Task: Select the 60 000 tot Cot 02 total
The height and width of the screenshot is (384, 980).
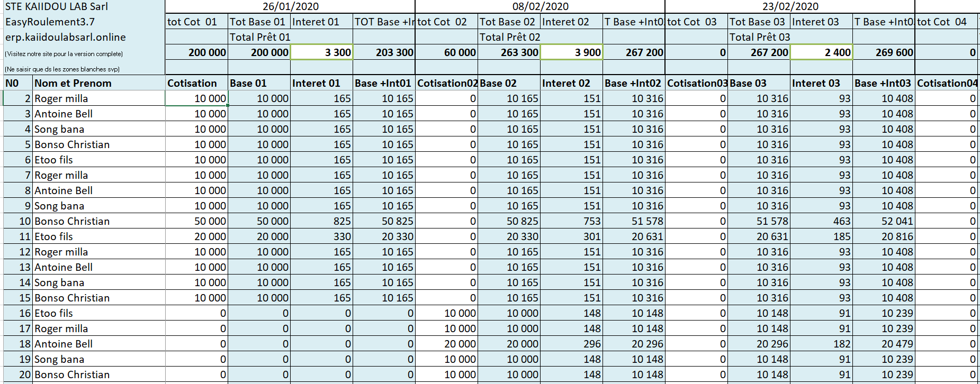Action: click(x=447, y=52)
